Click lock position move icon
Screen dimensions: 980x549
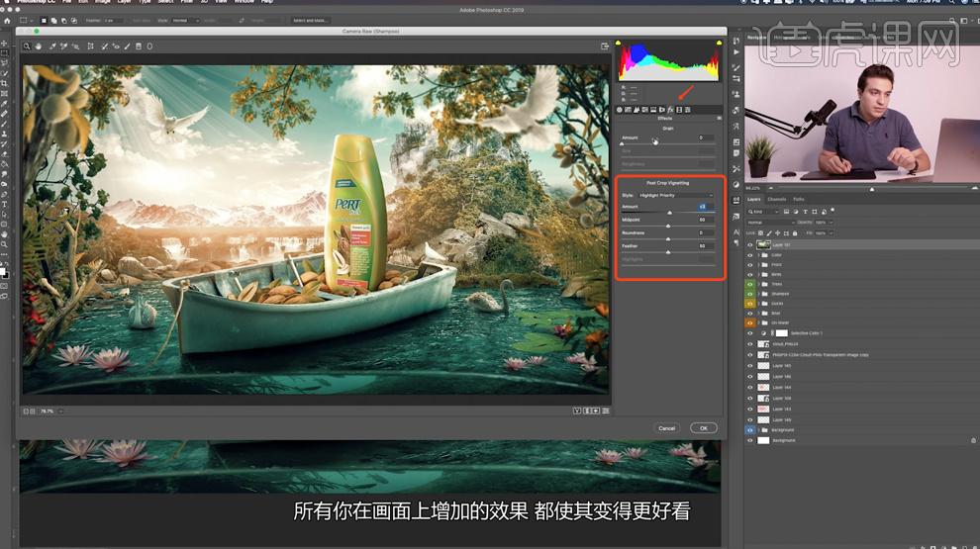pyautogui.click(x=778, y=233)
